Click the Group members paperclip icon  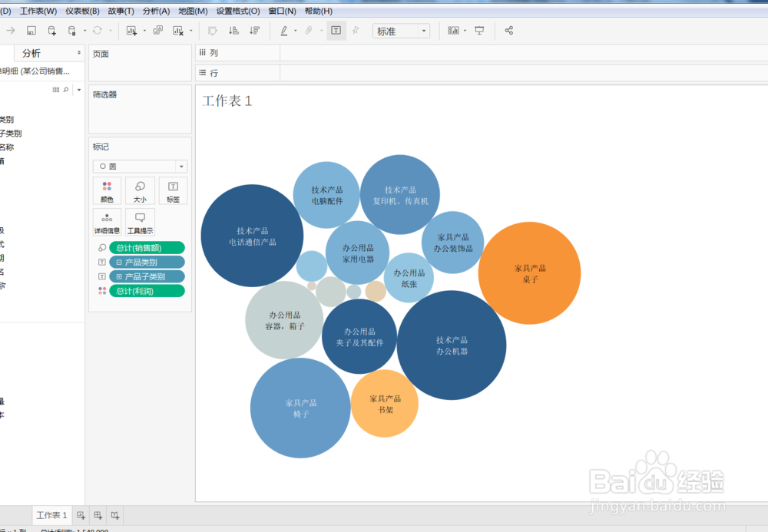(309, 31)
